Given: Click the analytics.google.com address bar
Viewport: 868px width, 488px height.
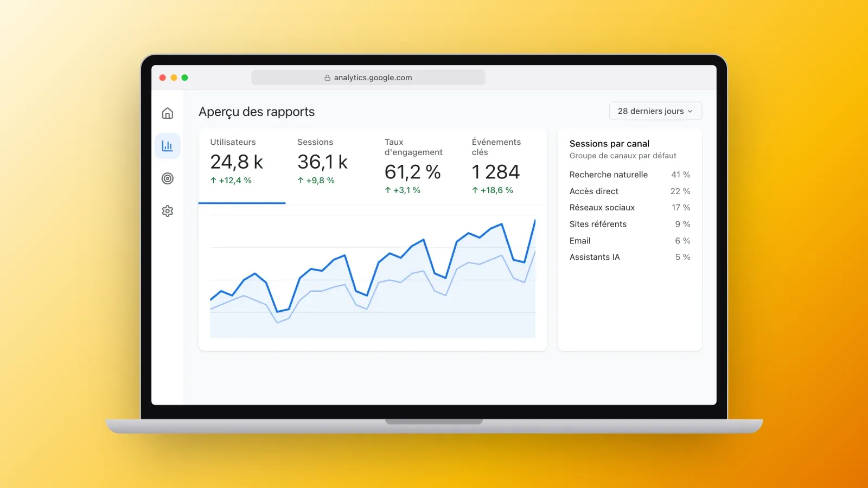Looking at the screenshot, I should pos(368,78).
